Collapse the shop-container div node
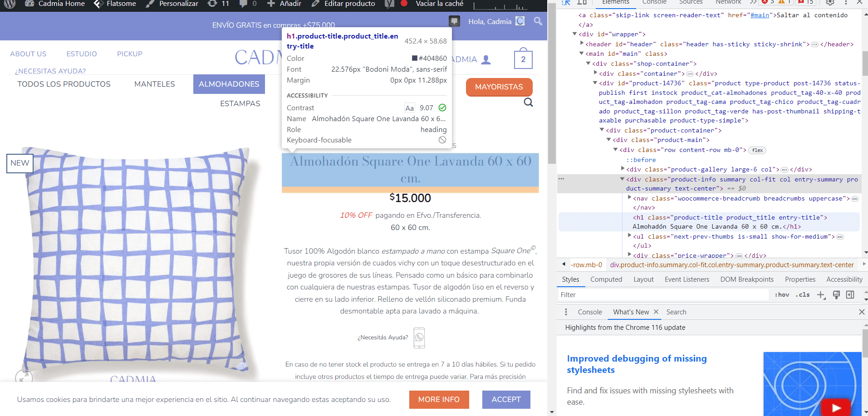This screenshot has height=416, width=868. coord(588,64)
